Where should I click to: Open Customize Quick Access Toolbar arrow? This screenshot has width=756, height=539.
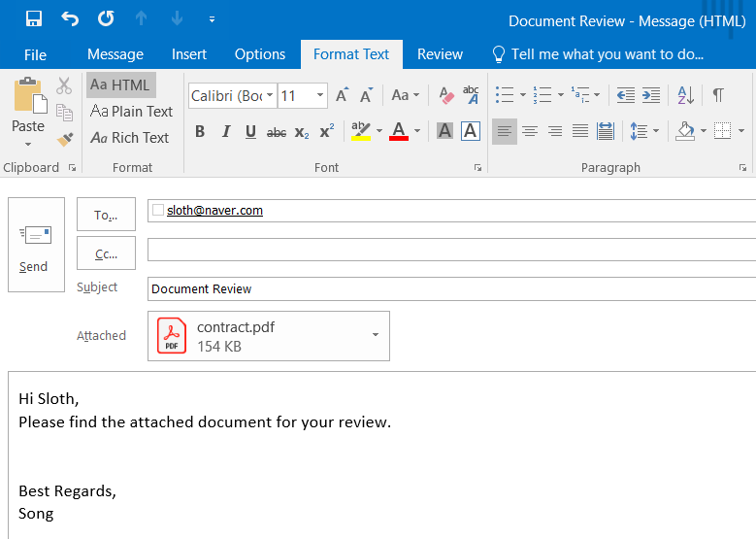click(212, 19)
